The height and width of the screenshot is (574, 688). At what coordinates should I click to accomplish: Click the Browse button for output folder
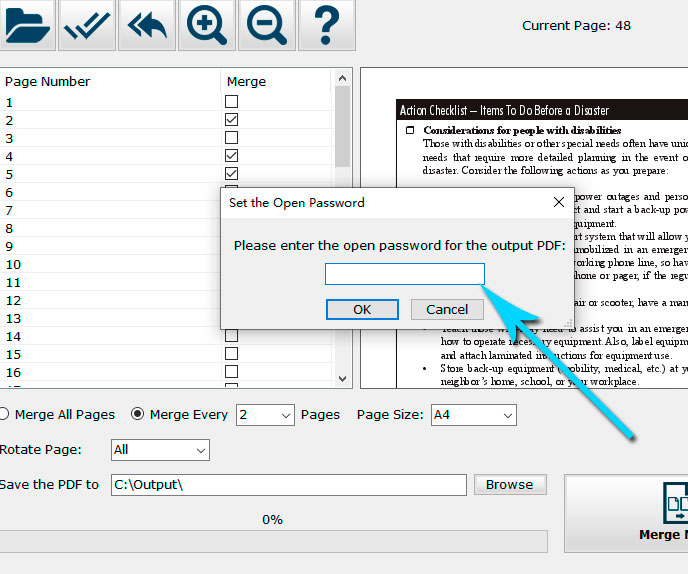tap(509, 485)
